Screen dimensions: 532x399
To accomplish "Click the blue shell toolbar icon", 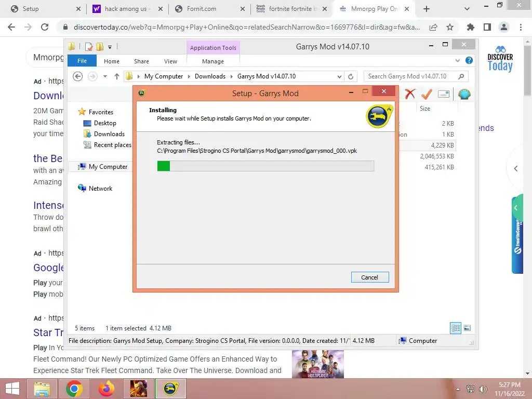I will coord(464,94).
